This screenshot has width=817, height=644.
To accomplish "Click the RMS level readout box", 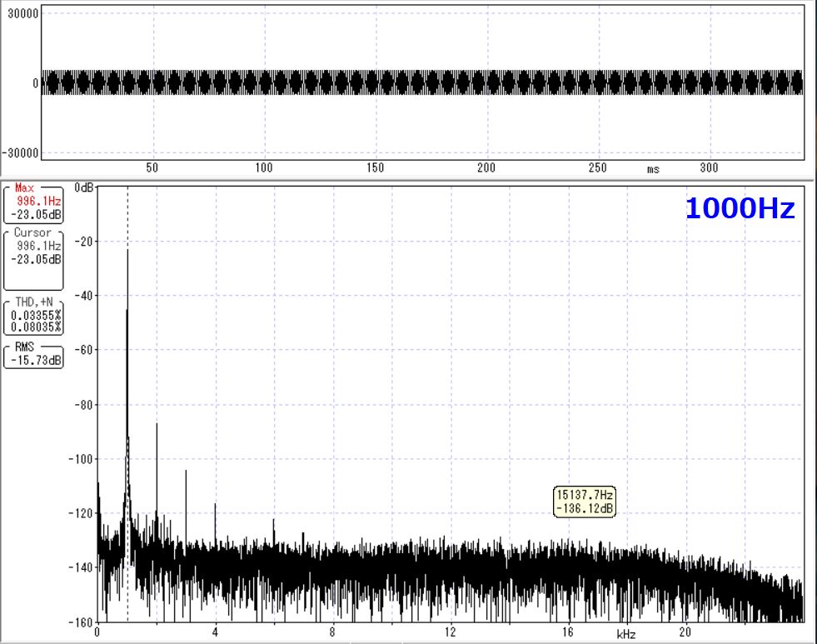I will tap(34, 356).
